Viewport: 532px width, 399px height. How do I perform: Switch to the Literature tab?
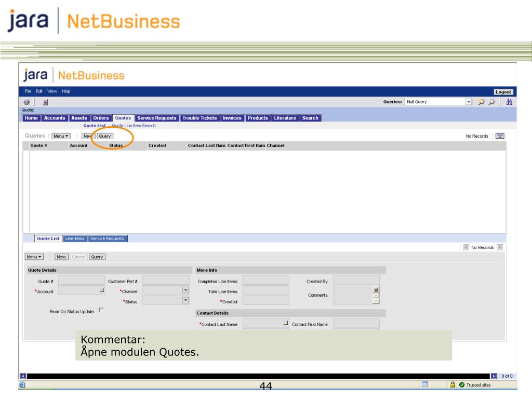click(285, 118)
